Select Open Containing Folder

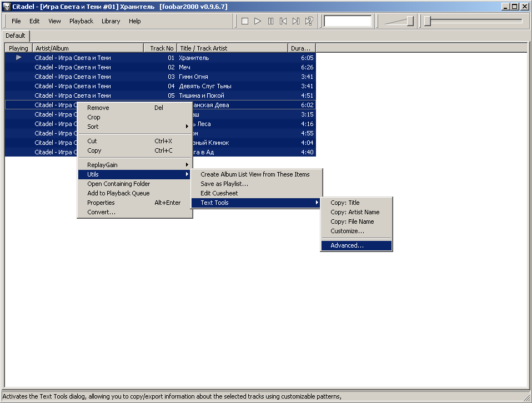click(x=135, y=184)
